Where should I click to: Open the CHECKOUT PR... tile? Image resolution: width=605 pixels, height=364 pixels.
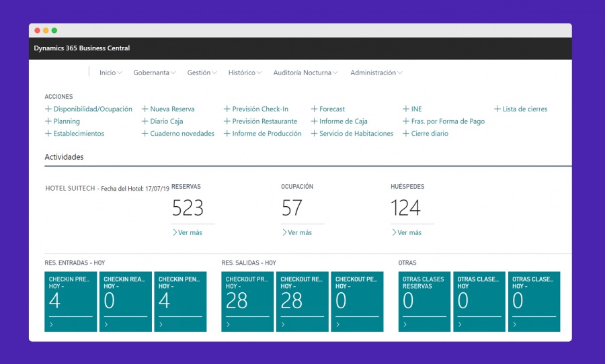(247, 302)
